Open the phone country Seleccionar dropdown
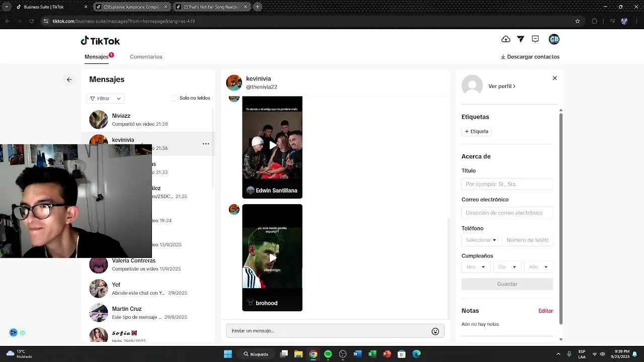Image resolution: width=644 pixels, height=362 pixels. click(481, 240)
